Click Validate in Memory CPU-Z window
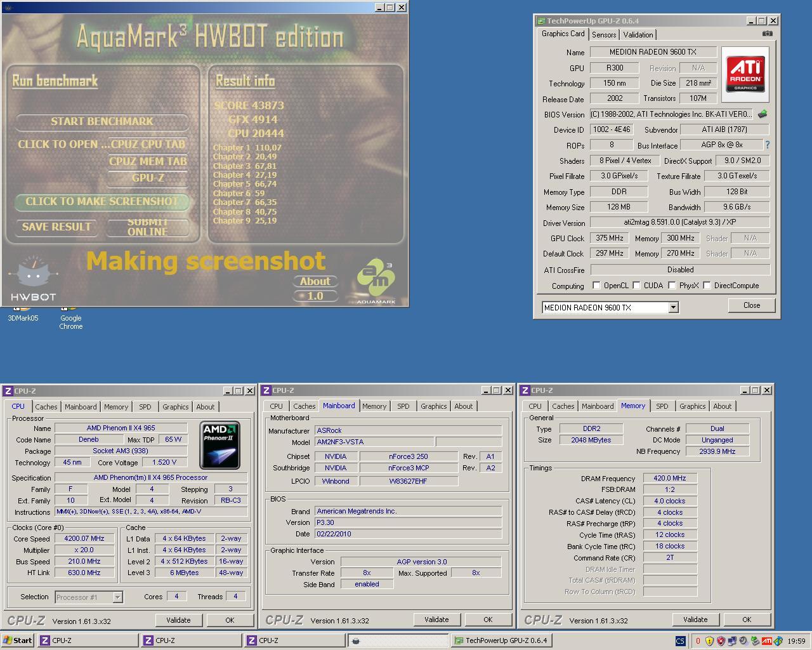Screen dimensions: 812x650 point(695,620)
